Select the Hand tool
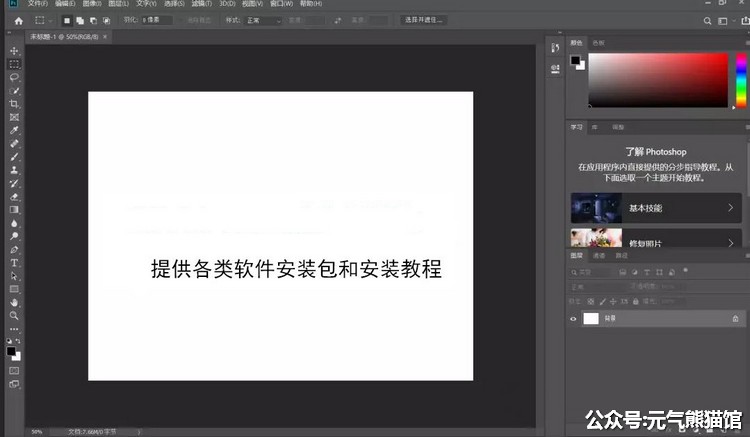The image size is (750, 437). pos(14,302)
